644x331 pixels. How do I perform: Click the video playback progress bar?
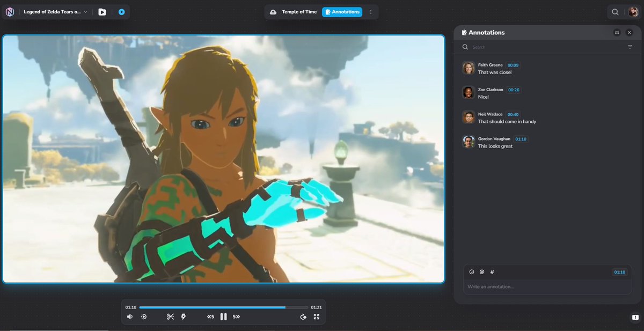(x=223, y=307)
